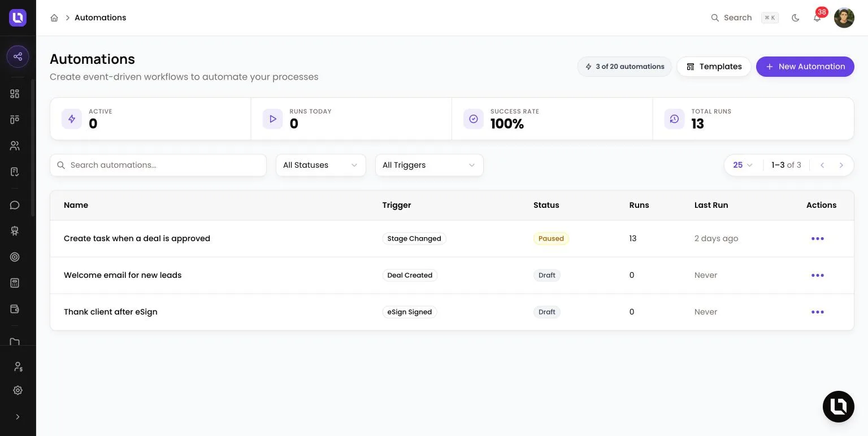Open Create task when a deal is approved
The height and width of the screenshot is (436, 868).
[137, 238]
